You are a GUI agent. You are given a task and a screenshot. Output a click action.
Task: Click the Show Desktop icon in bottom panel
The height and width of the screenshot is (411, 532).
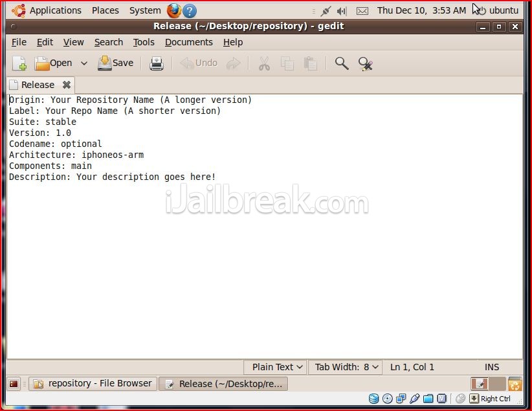tap(14, 384)
